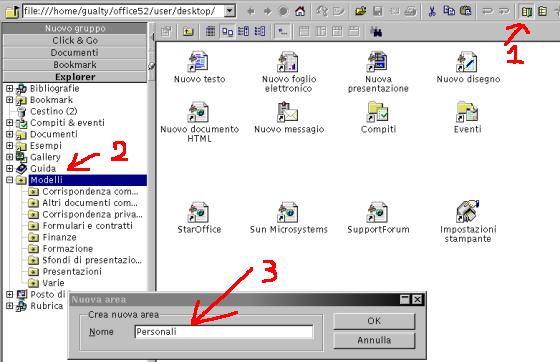Click the Paste clipboard icon
The height and width of the screenshot is (362, 560).
pos(465,11)
